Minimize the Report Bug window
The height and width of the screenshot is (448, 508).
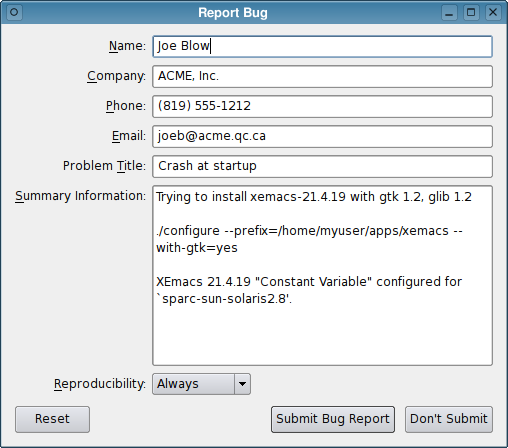click(x=449, y=13)
